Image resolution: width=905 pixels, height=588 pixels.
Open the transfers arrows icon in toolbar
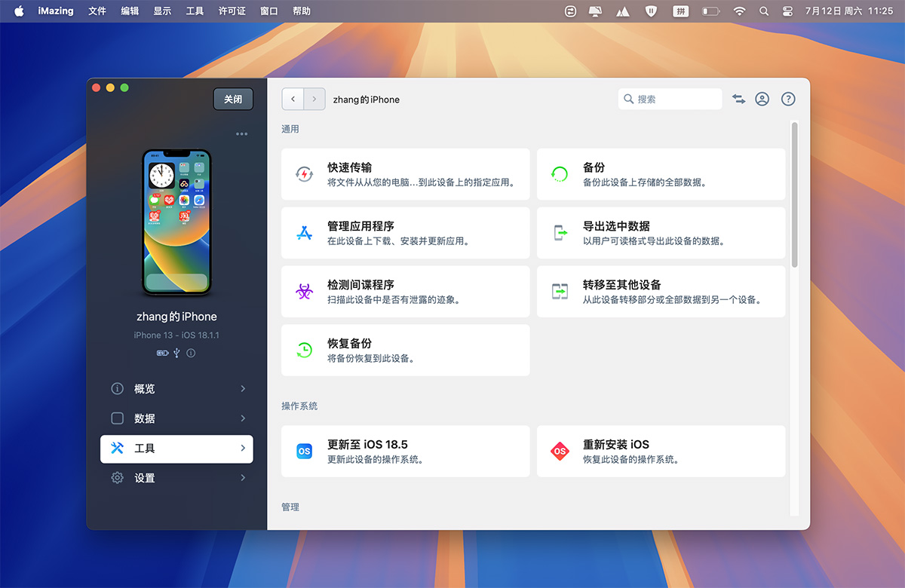point(738,99)
